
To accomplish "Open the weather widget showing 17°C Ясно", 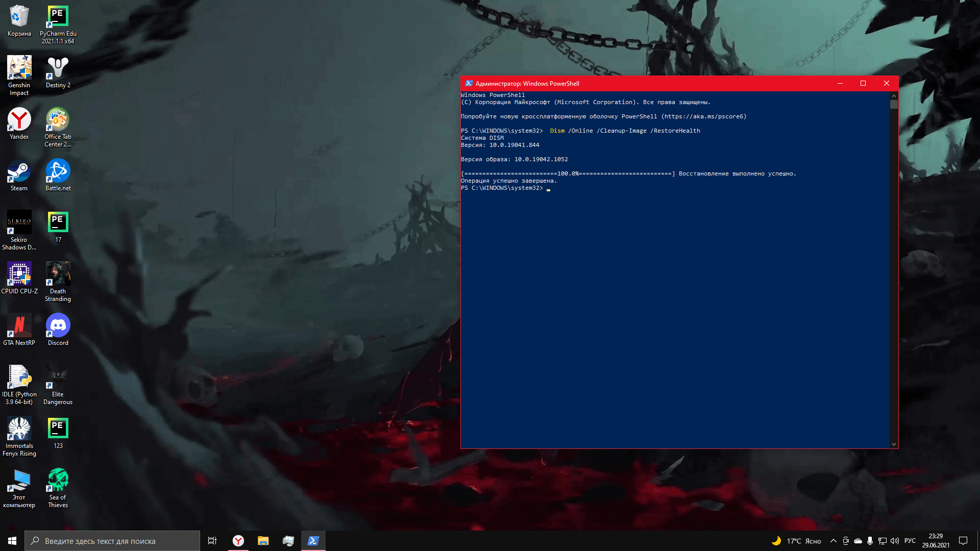I will coord(796,541).
